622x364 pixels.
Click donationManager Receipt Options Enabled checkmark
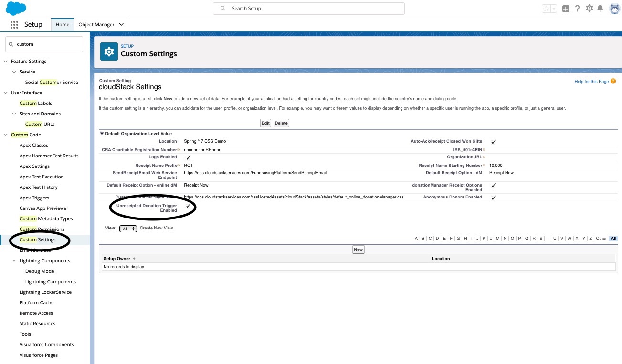tap(494, 185)
